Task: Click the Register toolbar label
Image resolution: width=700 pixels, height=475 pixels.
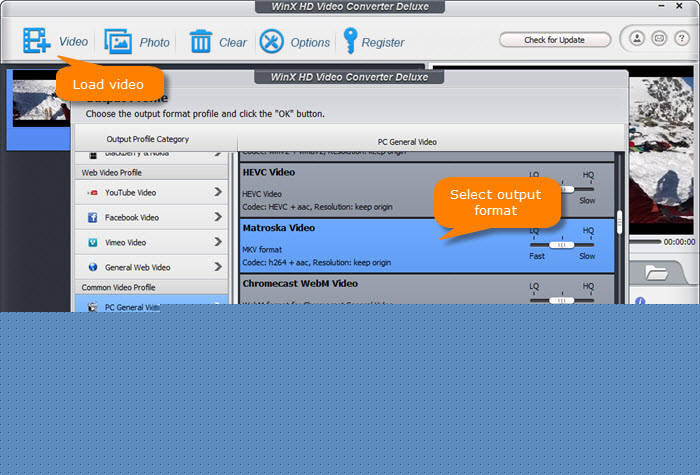Action: point(383,43)
